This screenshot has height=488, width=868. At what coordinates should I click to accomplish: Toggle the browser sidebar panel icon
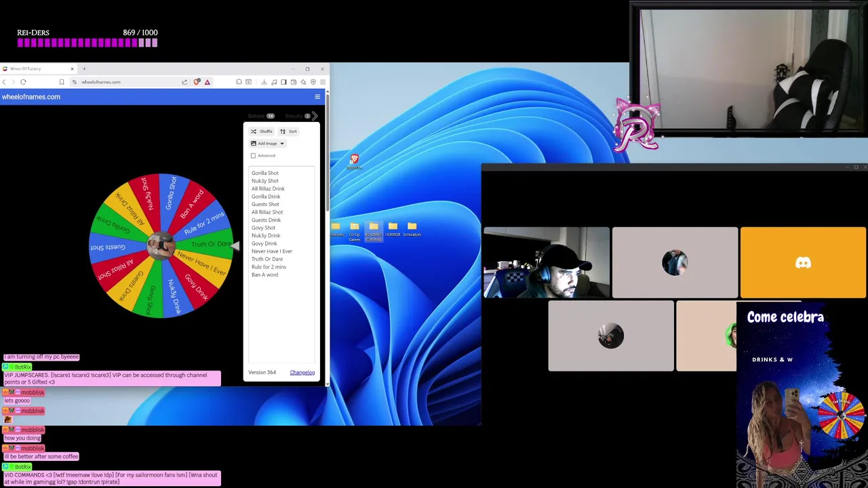pos(283,82)
